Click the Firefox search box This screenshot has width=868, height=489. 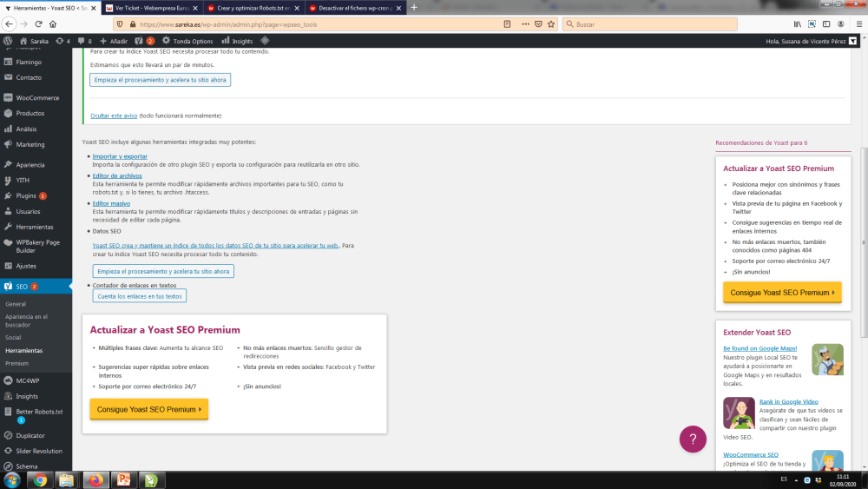tap(650, 24)
